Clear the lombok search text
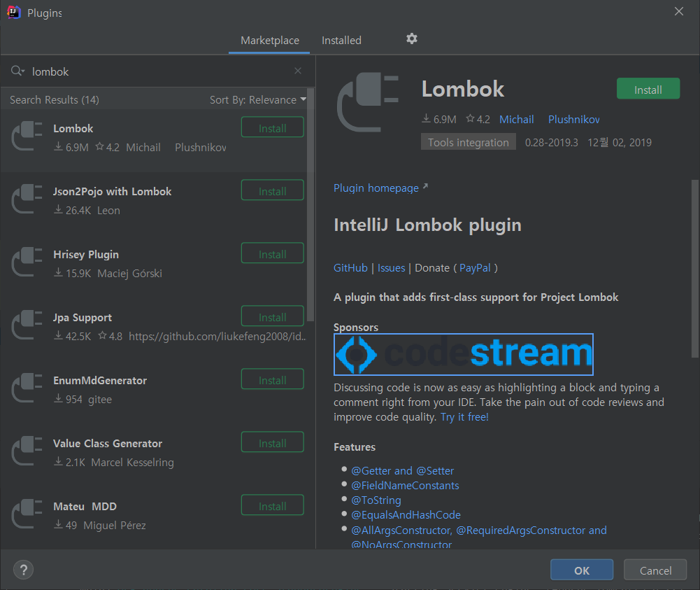This screenshot has width=700, height=590. click(298, 71)
